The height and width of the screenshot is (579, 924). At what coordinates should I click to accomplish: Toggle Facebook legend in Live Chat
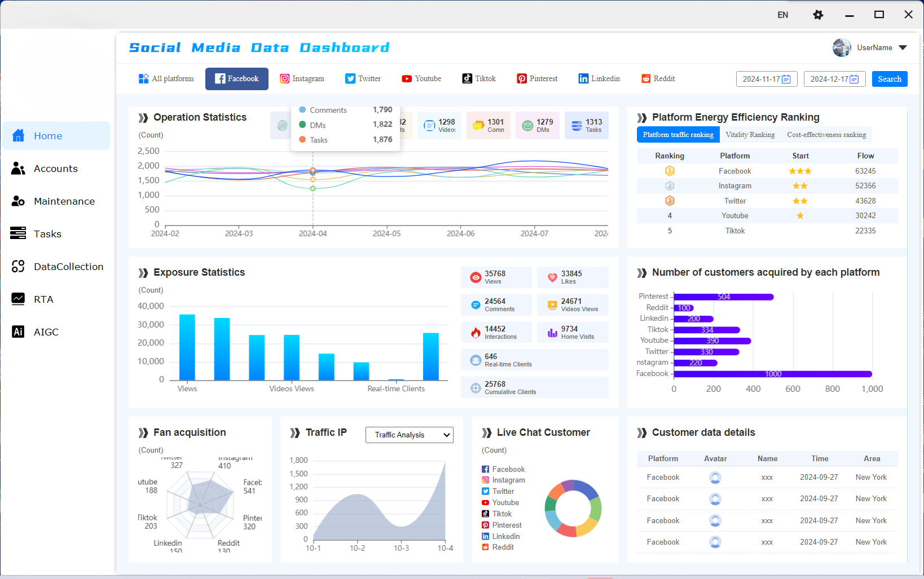503,469
